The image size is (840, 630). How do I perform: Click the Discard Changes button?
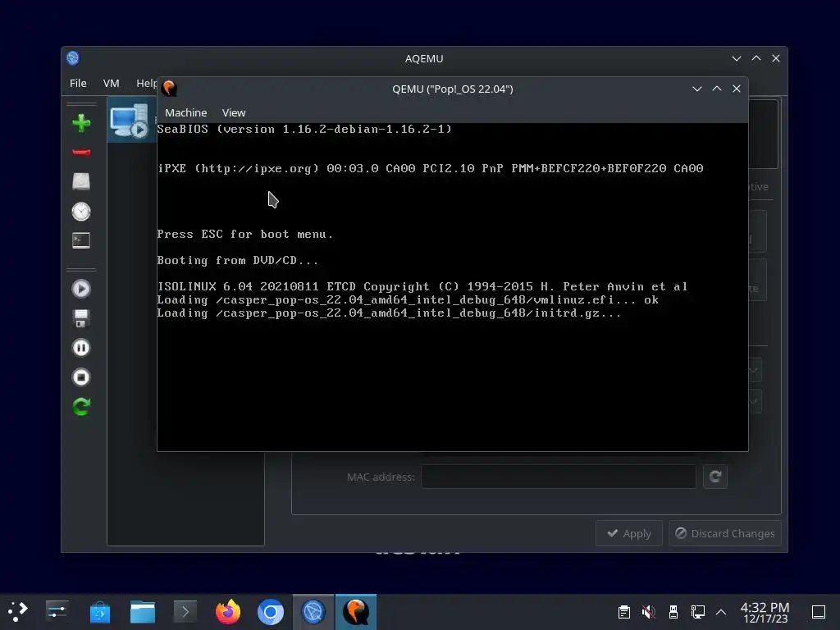click(x=725, y=533)
